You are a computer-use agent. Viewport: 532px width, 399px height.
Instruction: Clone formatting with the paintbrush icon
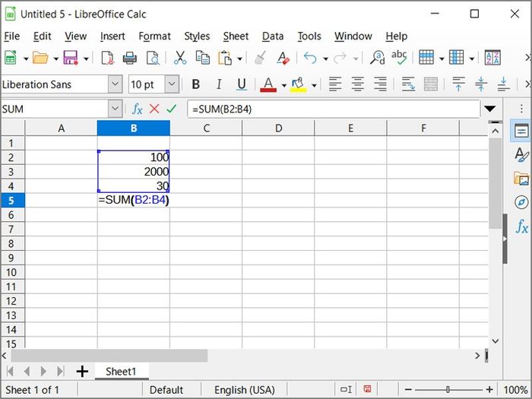click(x=260, y=58)
